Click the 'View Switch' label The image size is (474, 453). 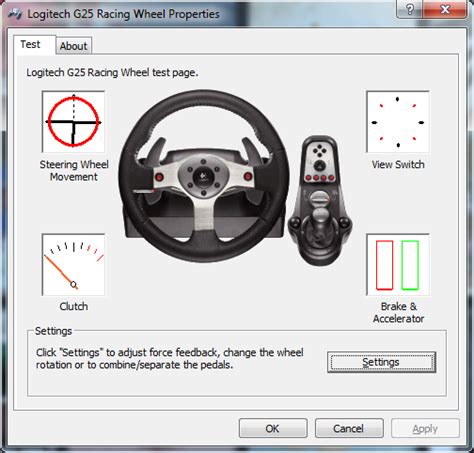point(398,164)
